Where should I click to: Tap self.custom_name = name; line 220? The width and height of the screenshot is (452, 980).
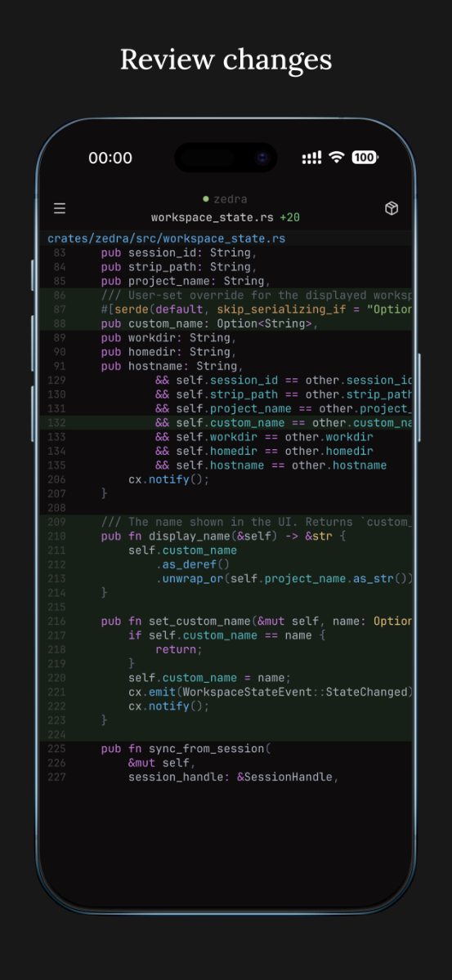pos(209,678)
